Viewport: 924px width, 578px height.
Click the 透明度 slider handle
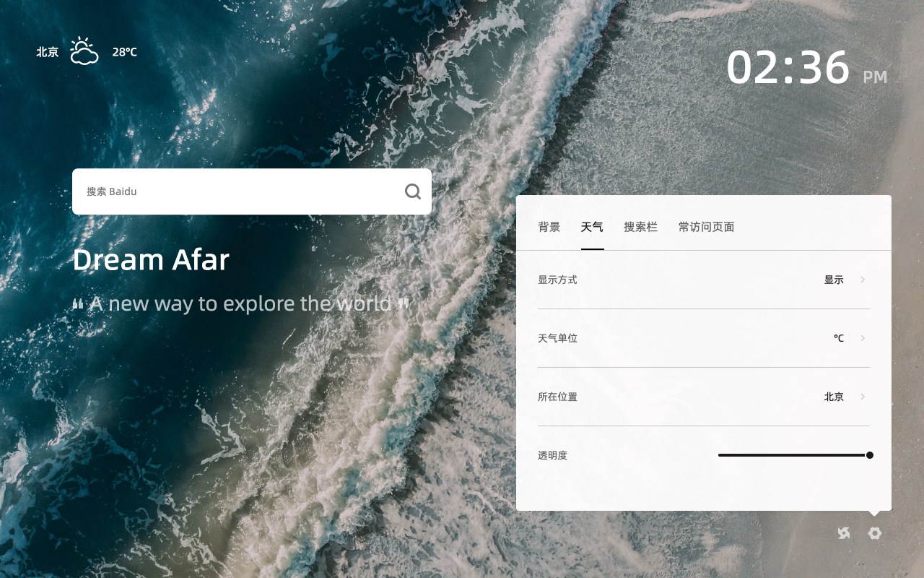(x=870, y=455)
